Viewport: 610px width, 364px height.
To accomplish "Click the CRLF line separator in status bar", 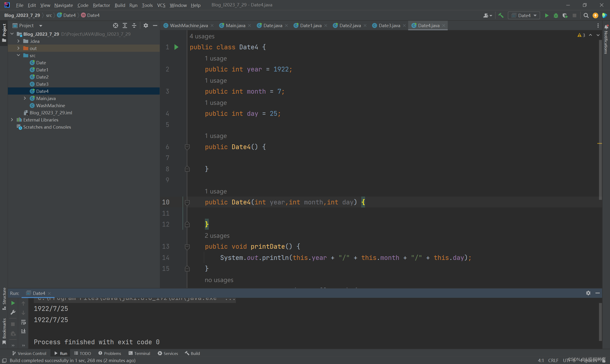I will tap(553, 360).
